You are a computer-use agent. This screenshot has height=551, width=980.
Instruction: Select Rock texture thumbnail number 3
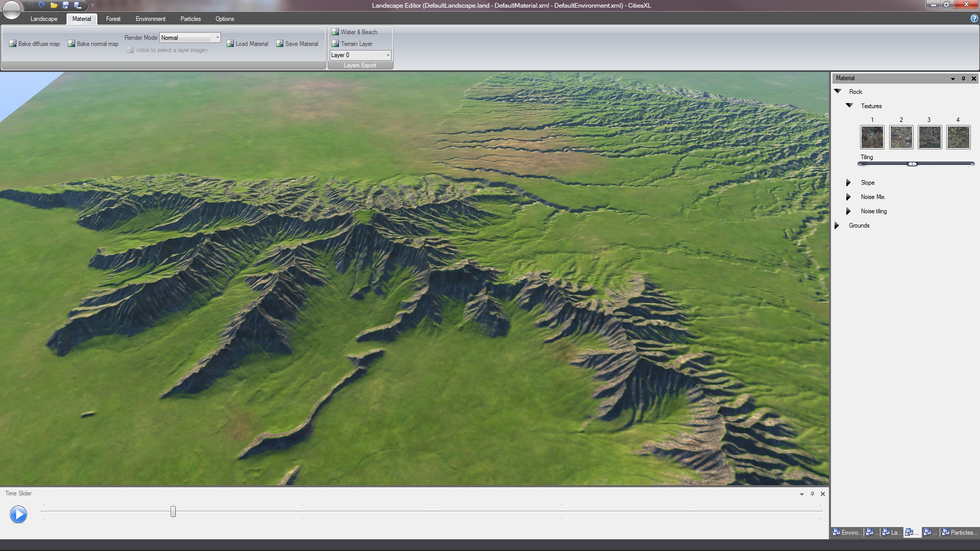click(929, 137)
